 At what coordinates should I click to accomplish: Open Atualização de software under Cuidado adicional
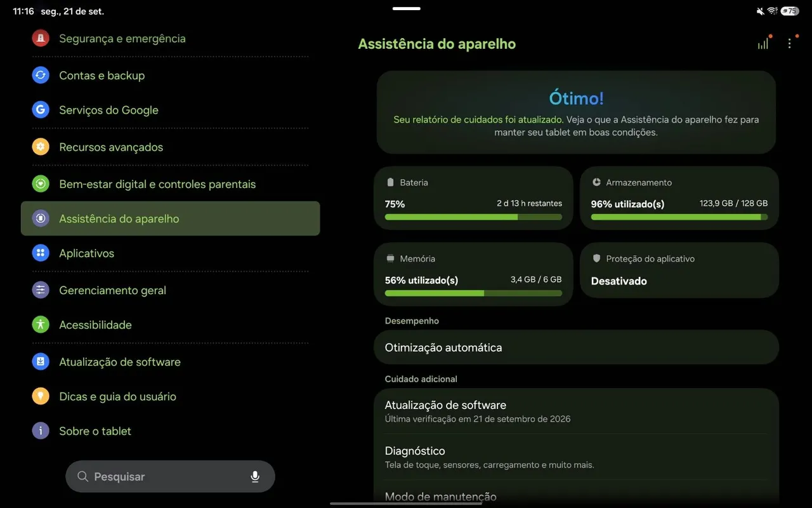click(576, 411)
